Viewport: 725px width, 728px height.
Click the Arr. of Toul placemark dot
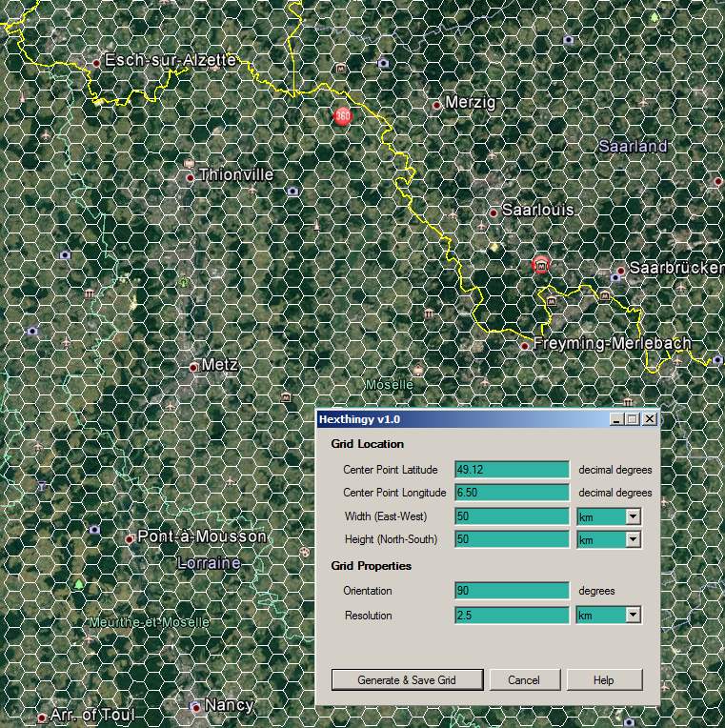(x=42, y=718)
